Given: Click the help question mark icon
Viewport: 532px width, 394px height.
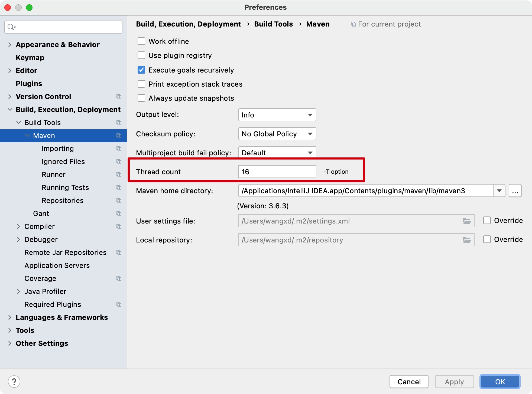Looking at the screenshot, I should click(14, 382).
